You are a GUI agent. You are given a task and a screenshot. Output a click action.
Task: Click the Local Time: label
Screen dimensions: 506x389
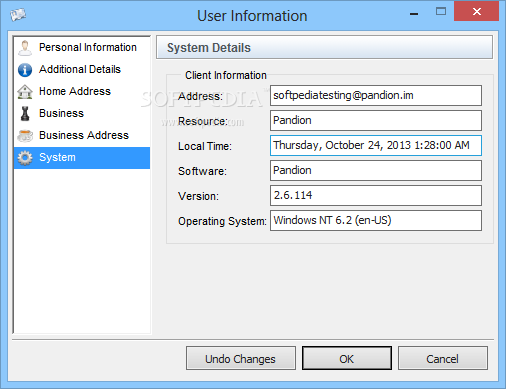point(205,146)
